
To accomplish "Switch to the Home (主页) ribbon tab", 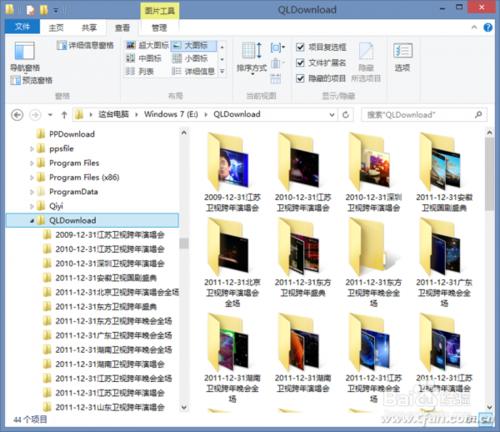I will [56, 28].
